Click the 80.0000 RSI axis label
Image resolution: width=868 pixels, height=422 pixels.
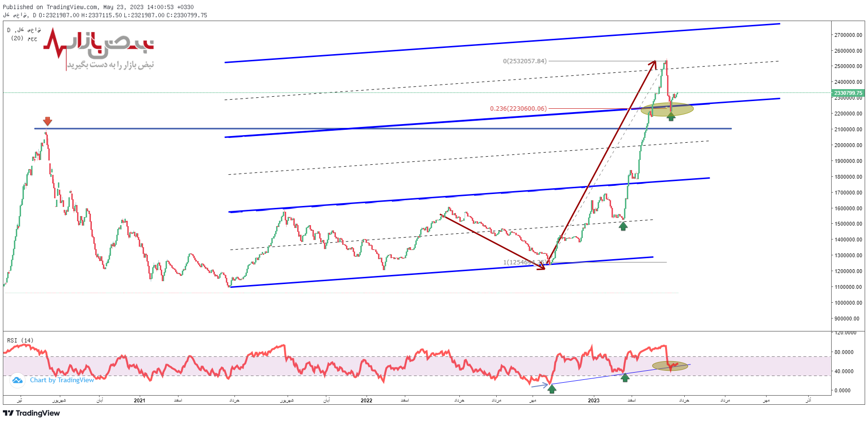tap(844, 352)
